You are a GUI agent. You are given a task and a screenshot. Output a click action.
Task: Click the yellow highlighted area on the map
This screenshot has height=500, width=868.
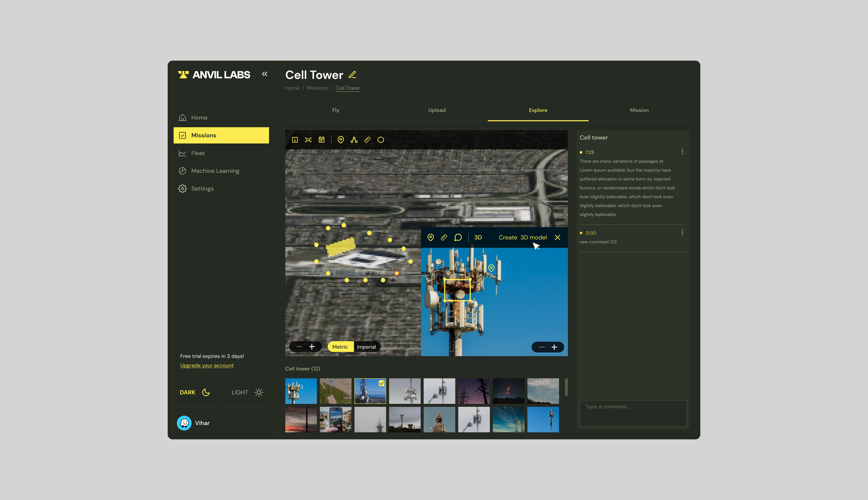click(340, 247)
